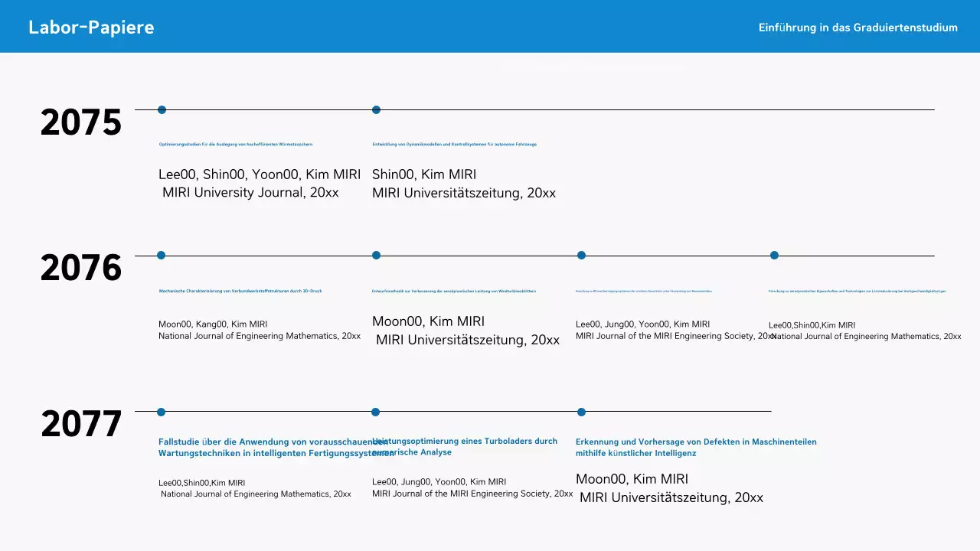Image resolution: width=980 pixels, height=551 pixels.
Task: Open the 'Optimierungsstudien für die Auslegung' paper title
Action: coord(236,144)
